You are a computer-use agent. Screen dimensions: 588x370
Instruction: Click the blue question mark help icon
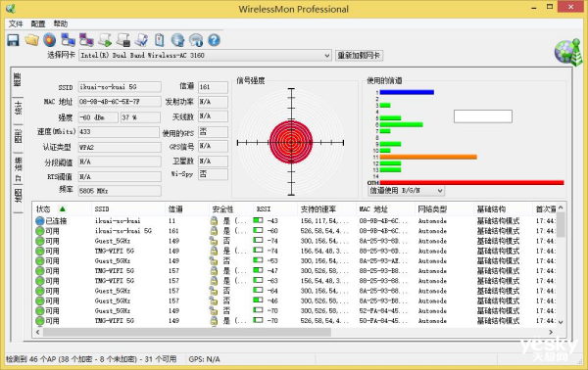tap(214, 40)
